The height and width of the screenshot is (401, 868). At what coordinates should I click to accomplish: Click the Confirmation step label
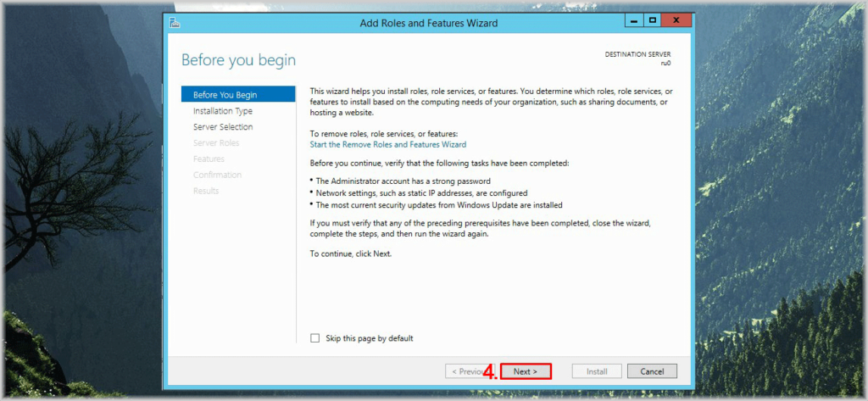tap(218, 175)
